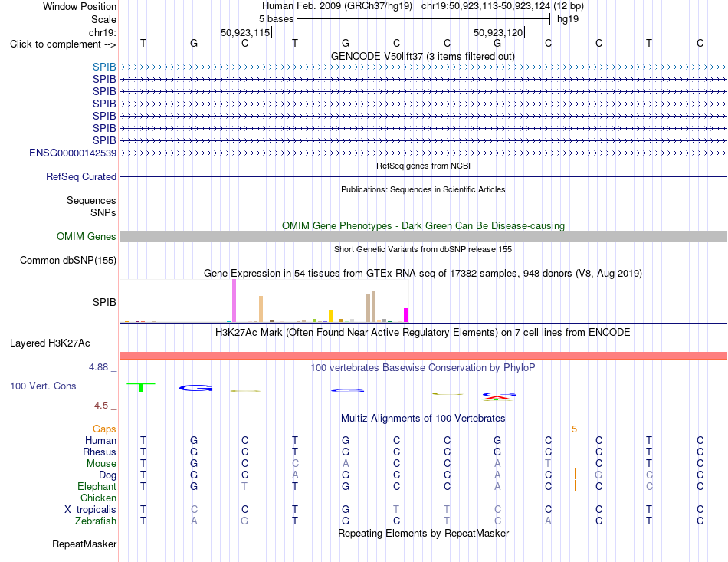This screenshot has width=728, height=562.
Task: Click 'Human Feb. 2009 (GRCh37/hg19)' assembly text
Action: point(337,6)
